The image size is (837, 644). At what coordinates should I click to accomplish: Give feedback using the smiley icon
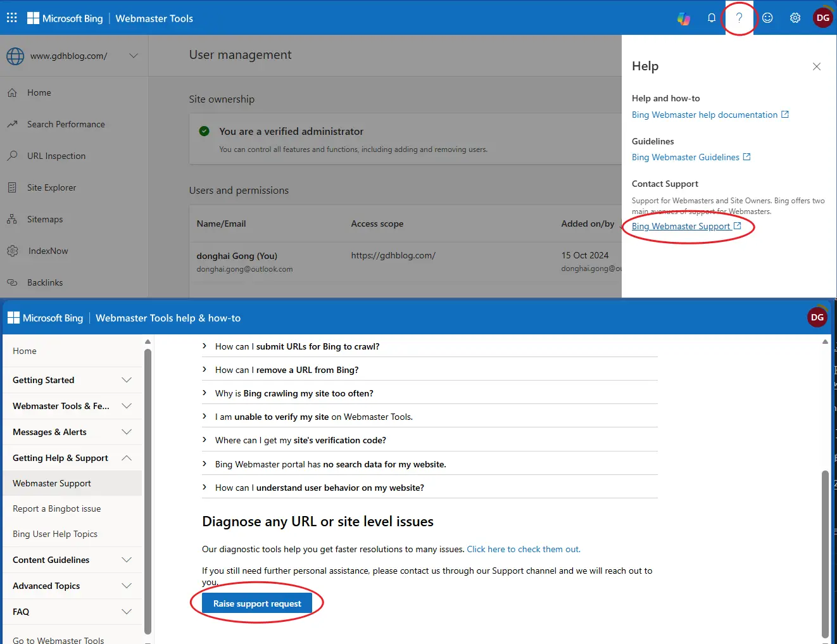point(767,18)
